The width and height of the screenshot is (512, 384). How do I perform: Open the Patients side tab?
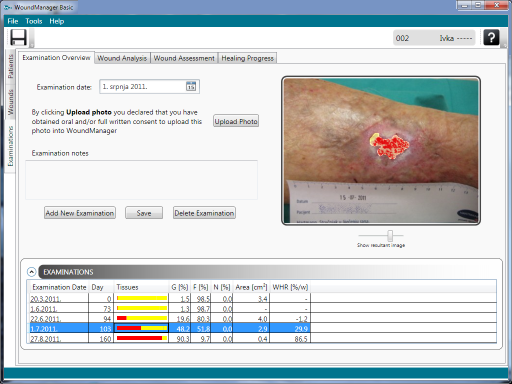point(11,67)
